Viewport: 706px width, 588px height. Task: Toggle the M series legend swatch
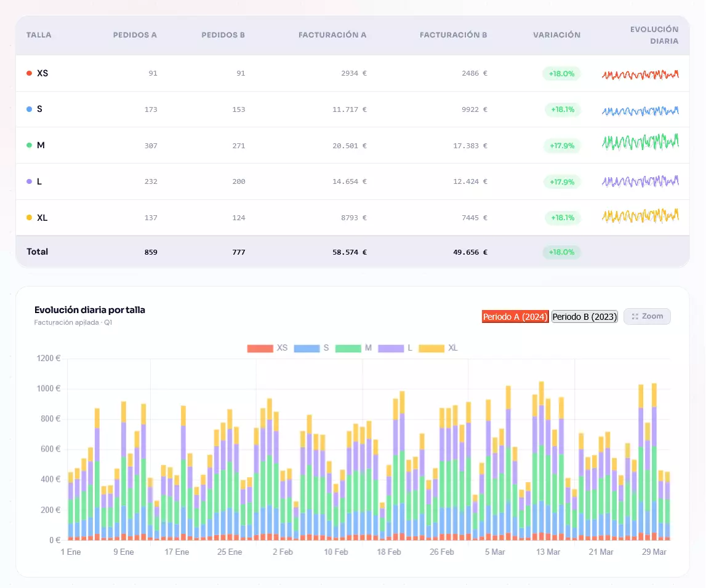(347, 348)
